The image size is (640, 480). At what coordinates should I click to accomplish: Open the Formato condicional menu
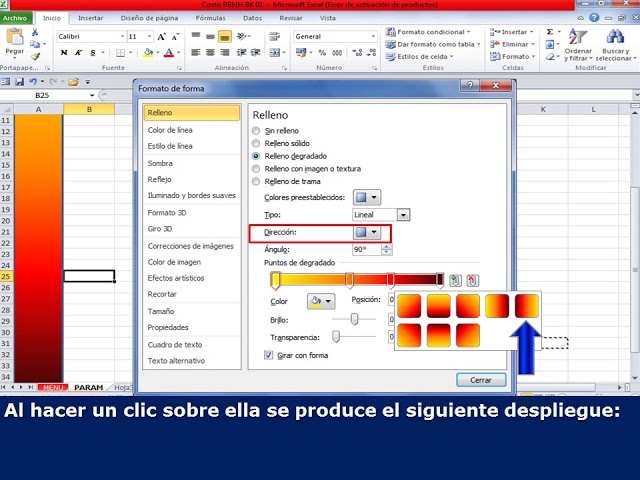(x=430, y=32)
